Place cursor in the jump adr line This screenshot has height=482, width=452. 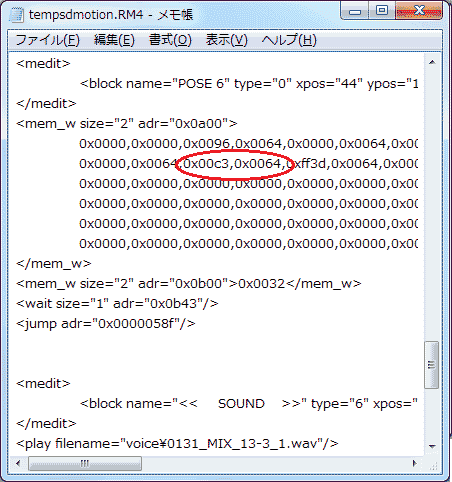(106, 324)
